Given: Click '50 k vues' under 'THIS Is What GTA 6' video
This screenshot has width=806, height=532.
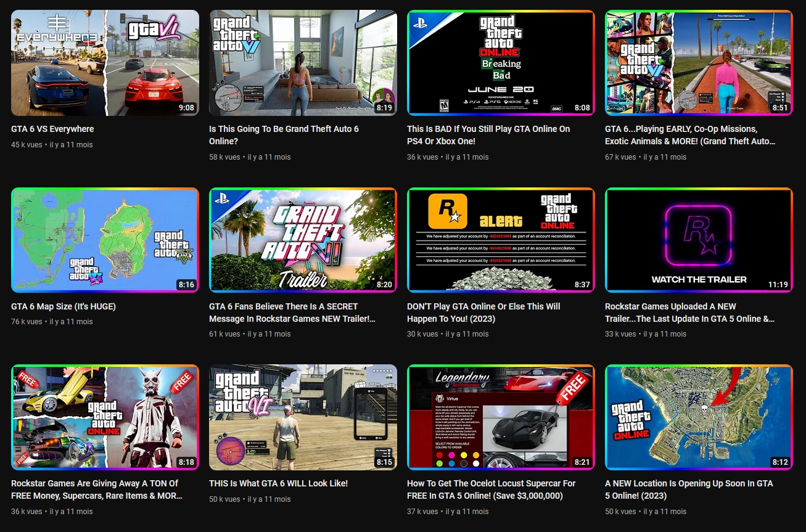Looking at the screenshot, I should click(x=225, y=499).
